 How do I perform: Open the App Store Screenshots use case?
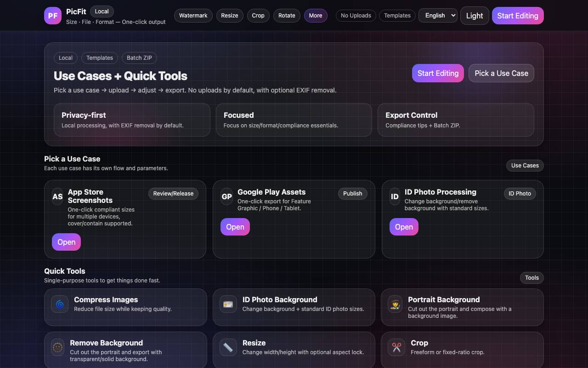click(66, 242)
